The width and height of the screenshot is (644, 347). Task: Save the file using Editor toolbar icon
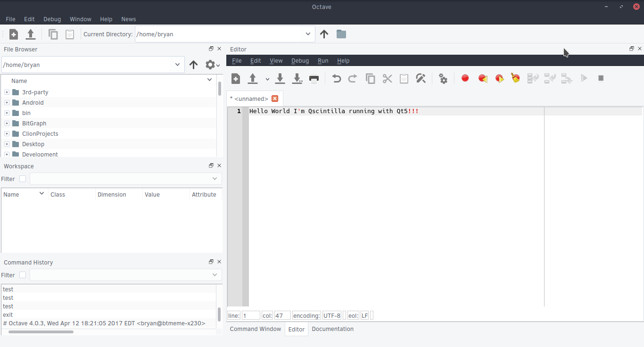click(x=280, y=79)
